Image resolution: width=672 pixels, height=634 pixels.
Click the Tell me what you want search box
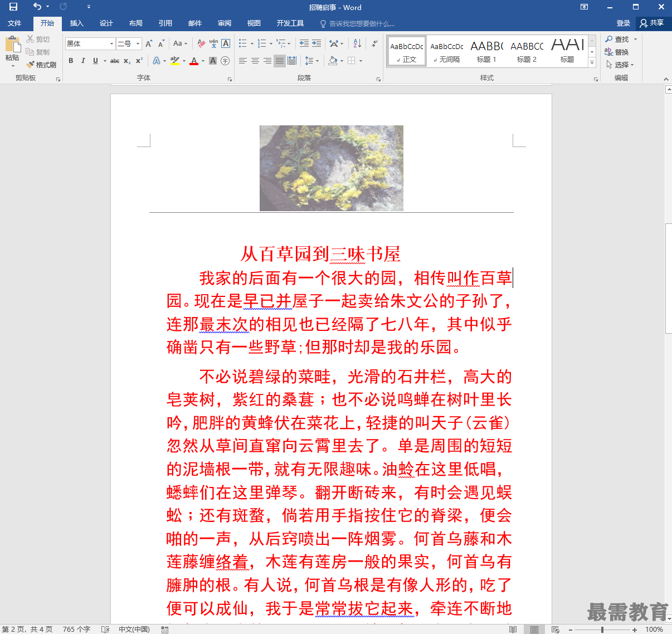pos(357,23)
